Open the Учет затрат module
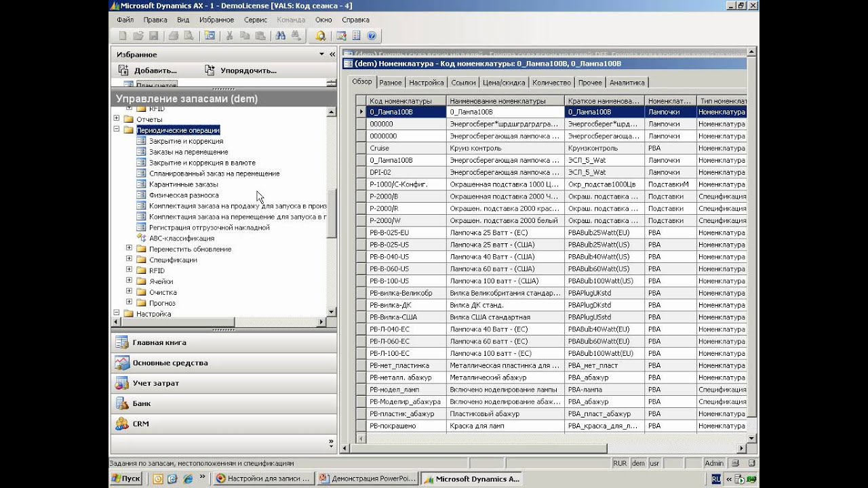868x488 pixels. point(223,383)
